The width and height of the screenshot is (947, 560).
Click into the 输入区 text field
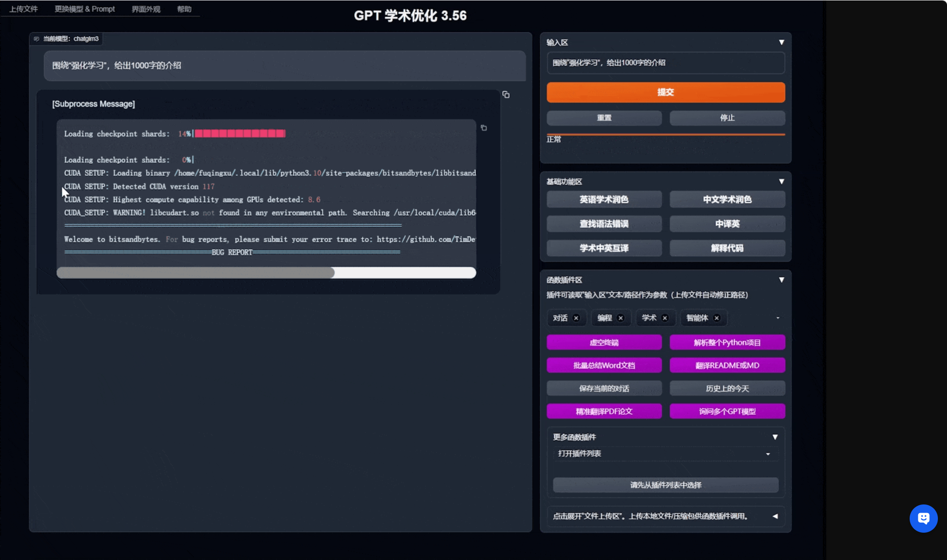665,63
